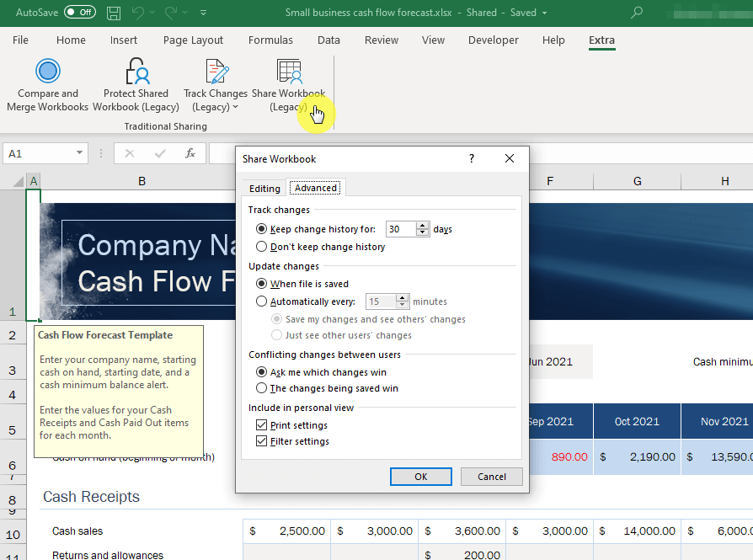Switch to the Home ribbon tab

pos(71,40)
